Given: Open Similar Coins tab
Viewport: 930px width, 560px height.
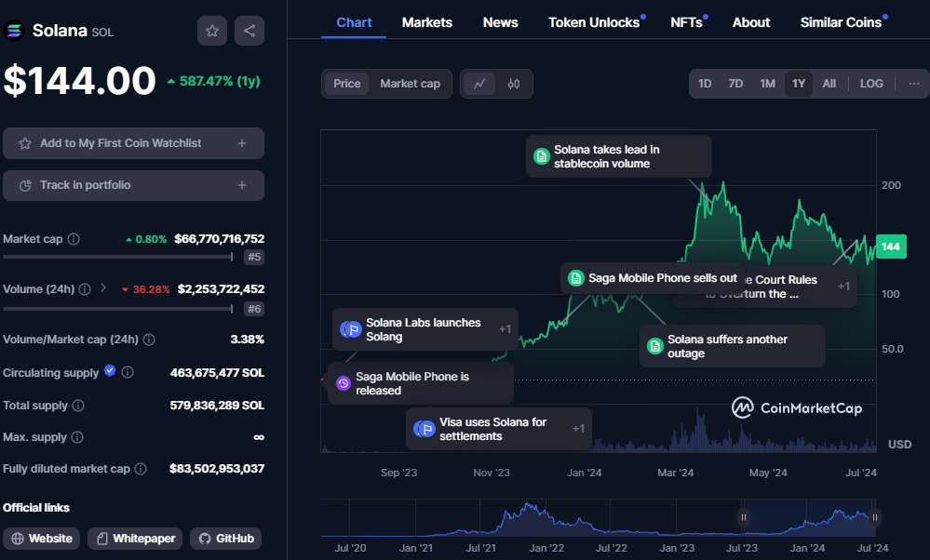Looking at the screenshot, I should coord(841,22).
